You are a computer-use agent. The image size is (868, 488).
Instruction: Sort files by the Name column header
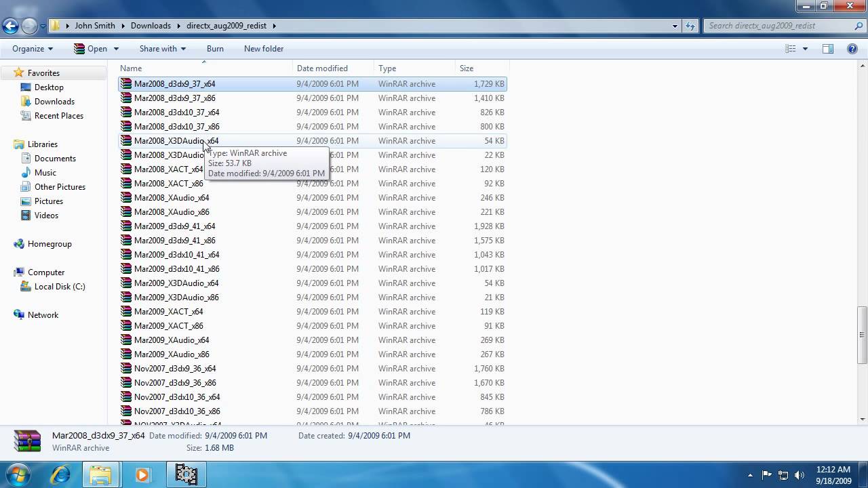(x=205, y=68)
